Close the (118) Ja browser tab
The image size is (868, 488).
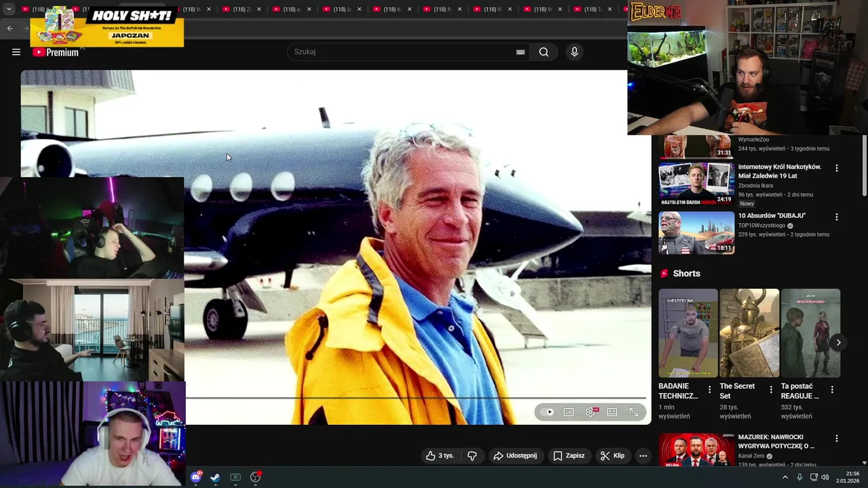point(359,9)
